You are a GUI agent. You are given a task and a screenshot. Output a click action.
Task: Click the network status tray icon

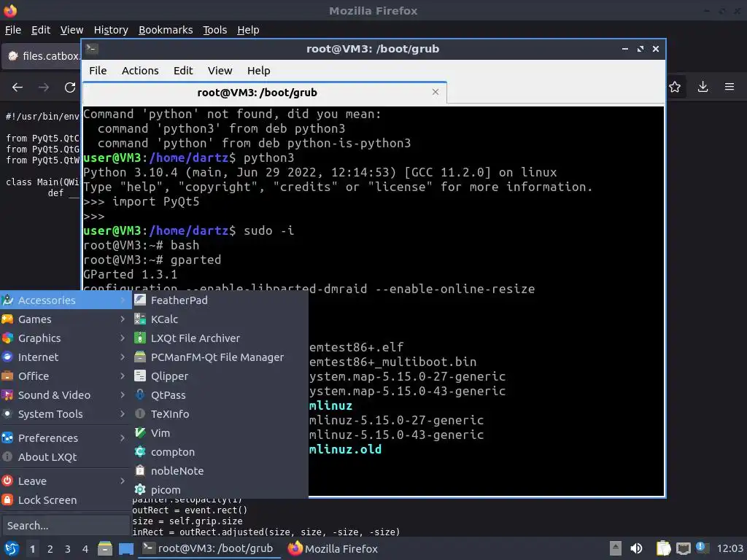click(683, 548)
